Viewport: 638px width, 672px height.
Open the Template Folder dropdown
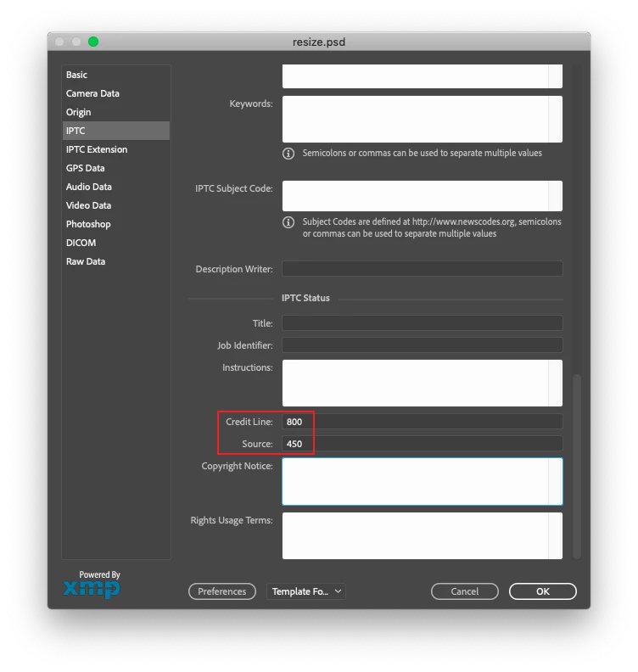coord(306,591)
